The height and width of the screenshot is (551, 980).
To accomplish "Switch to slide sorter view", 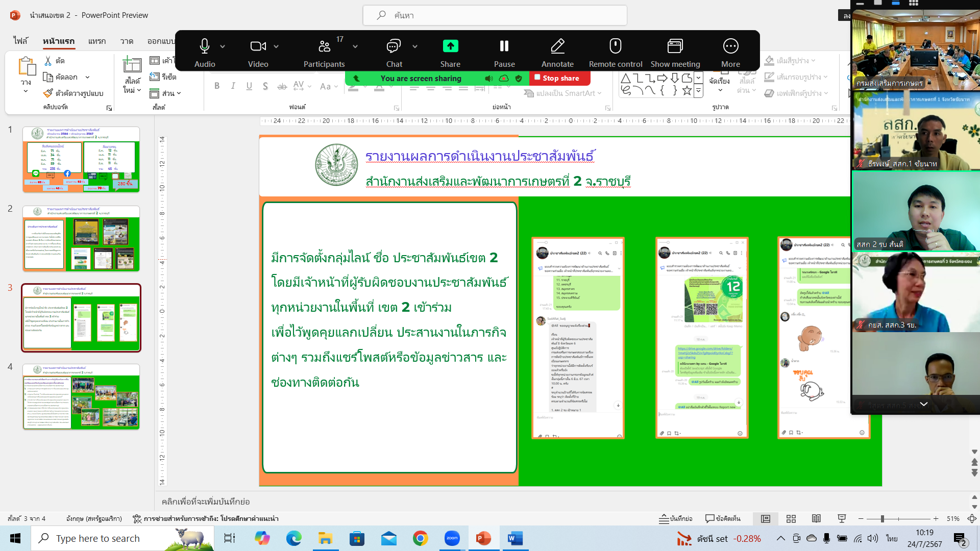I will 791,518.
